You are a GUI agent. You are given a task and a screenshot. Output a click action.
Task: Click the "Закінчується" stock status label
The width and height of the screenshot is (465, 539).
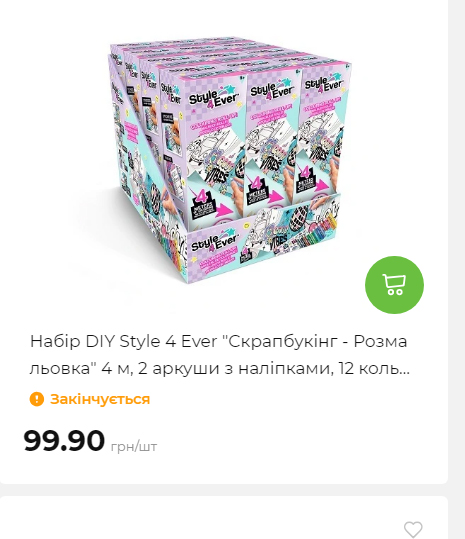100,399
